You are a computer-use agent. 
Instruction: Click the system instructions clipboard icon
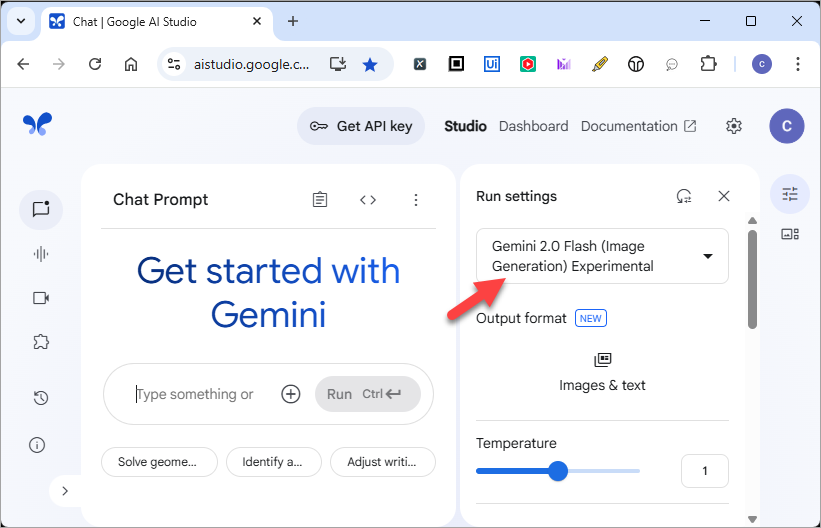tap(320, 200)
